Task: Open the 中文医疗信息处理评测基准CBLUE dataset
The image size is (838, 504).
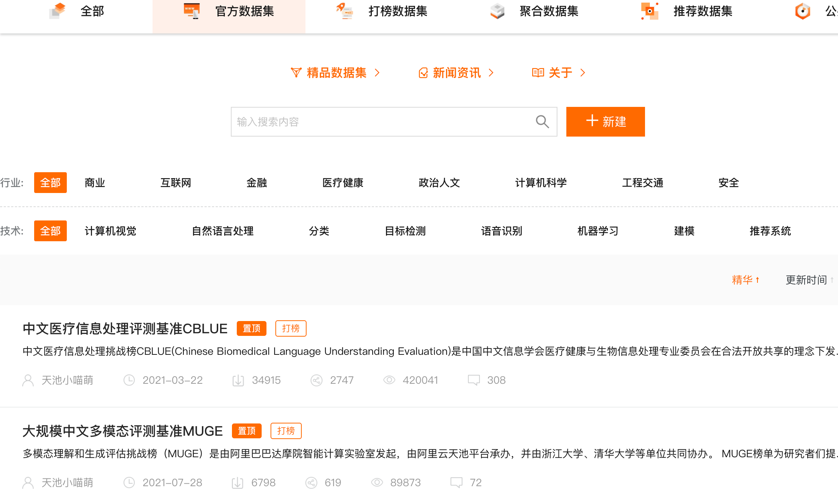Action: click(125, 328)
